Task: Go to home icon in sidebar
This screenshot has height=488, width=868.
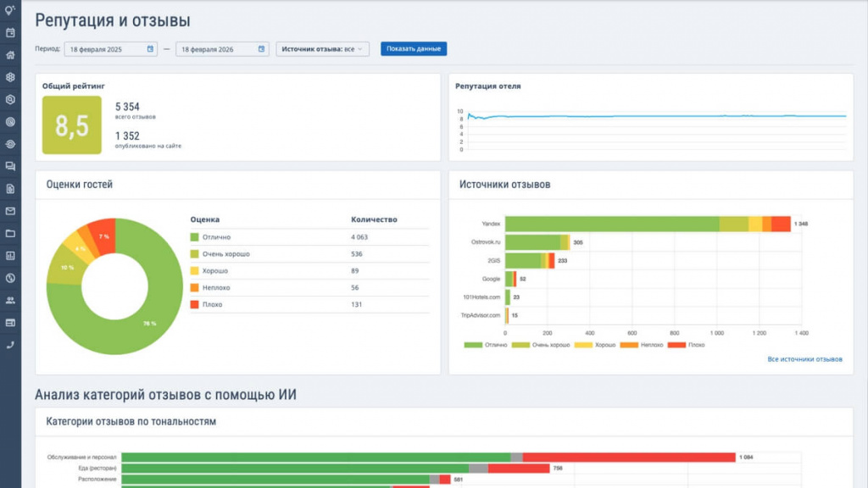Action: 10,55
